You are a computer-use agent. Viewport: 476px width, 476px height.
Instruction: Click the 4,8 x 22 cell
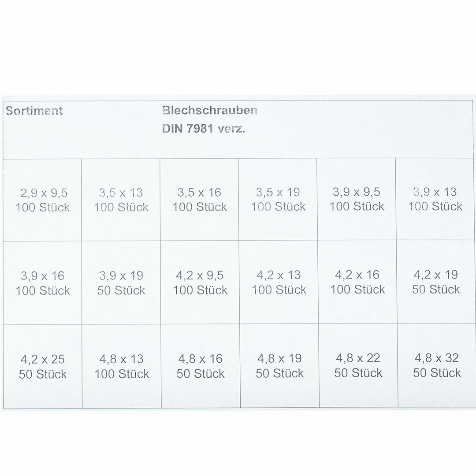[358, 365]
